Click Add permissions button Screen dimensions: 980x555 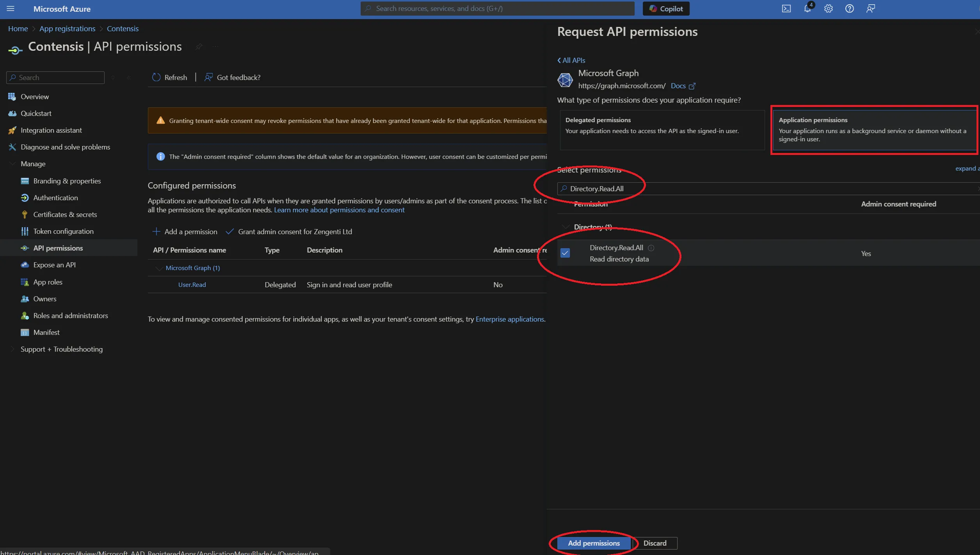point(594,543)
